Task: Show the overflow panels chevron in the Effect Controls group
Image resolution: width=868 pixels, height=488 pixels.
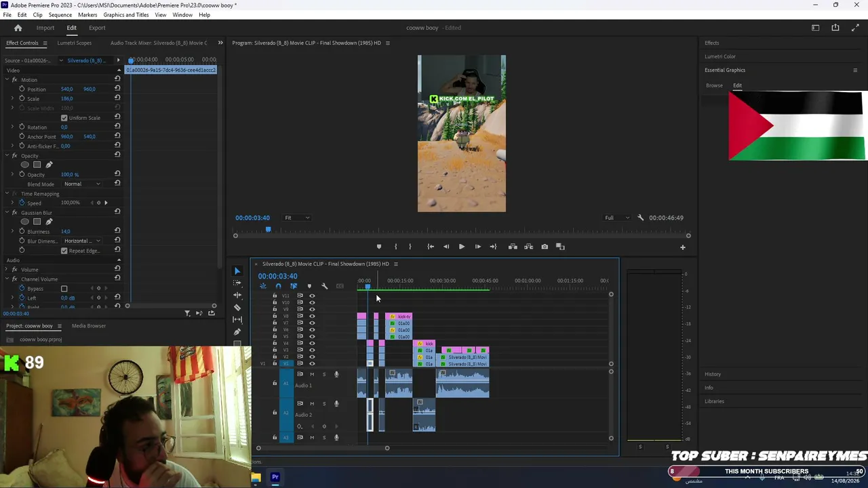Action: [x=220, y=43]
